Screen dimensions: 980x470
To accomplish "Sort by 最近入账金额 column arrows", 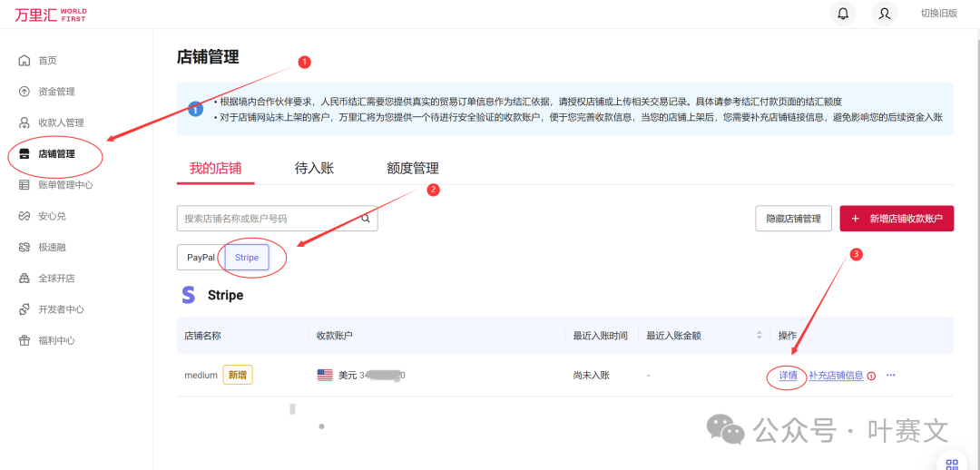I will coord(759,336).
